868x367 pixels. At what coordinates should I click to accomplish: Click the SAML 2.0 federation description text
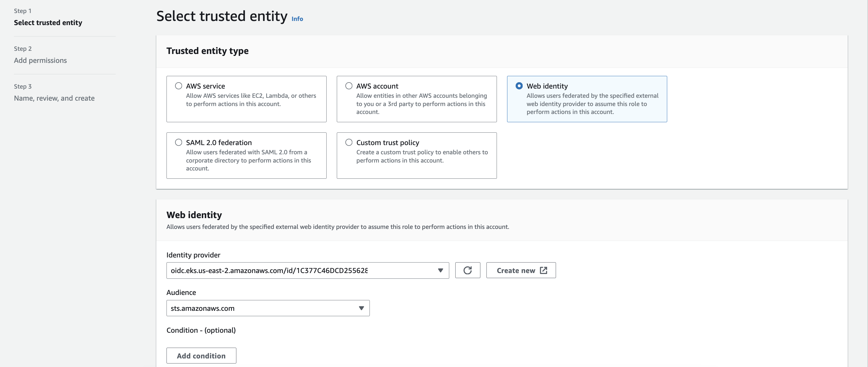tap(249, 160)
